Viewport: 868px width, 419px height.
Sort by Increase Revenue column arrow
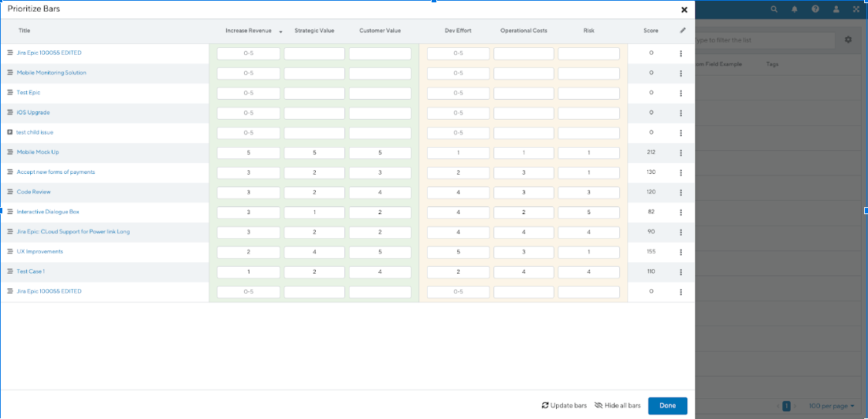coord(280,32)
